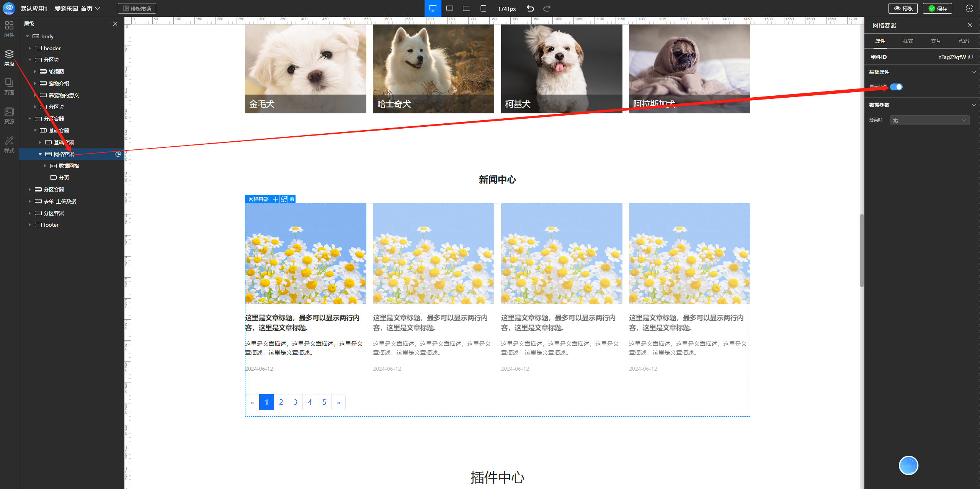Image resolution: width=980 pixels, height=489 pixels.
Task: Open the 分类ID dropdown
Action: coord(929,120)
